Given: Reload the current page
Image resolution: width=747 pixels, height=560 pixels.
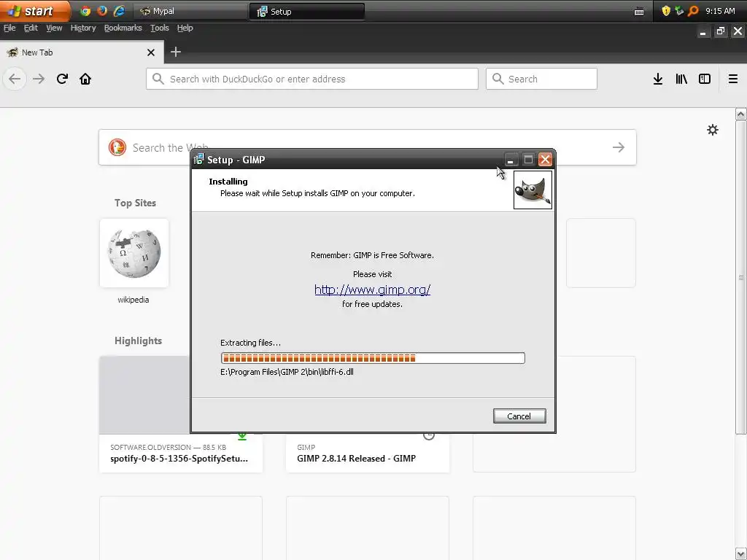Looking at the screenshot, I should (62, 79).
